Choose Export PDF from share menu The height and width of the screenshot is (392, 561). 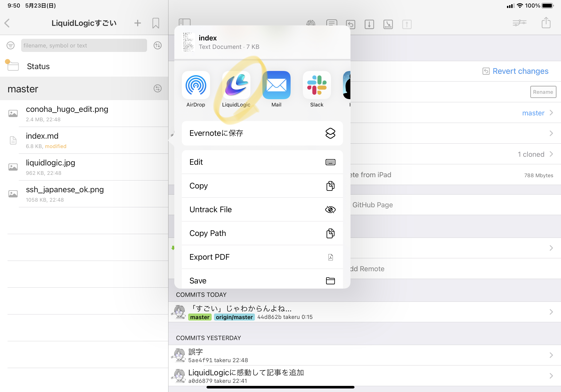click(262, 257)
